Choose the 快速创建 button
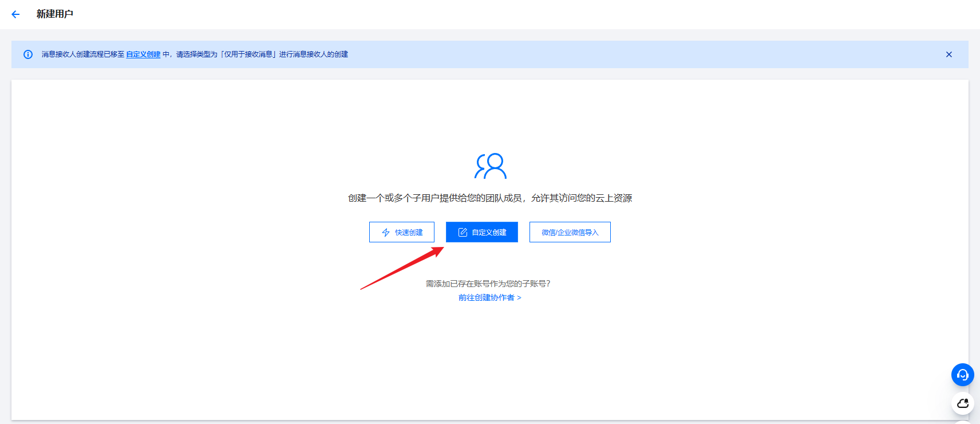 pyautogui.click(x=402, y=232)
